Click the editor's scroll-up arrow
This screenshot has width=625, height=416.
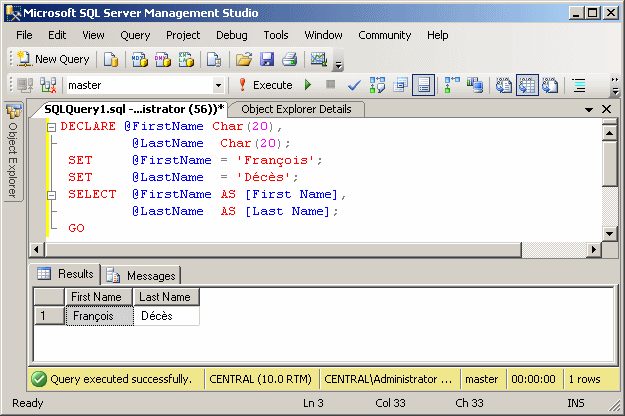[609, 132]
